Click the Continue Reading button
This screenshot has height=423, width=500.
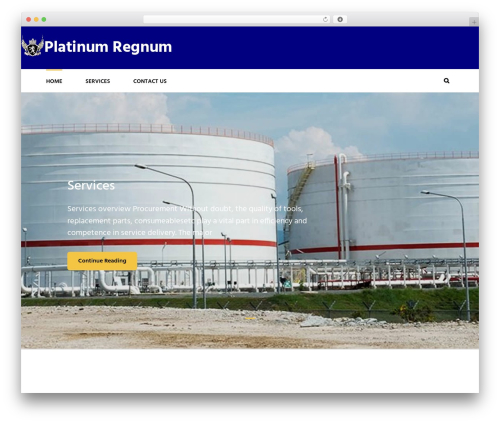102,261
